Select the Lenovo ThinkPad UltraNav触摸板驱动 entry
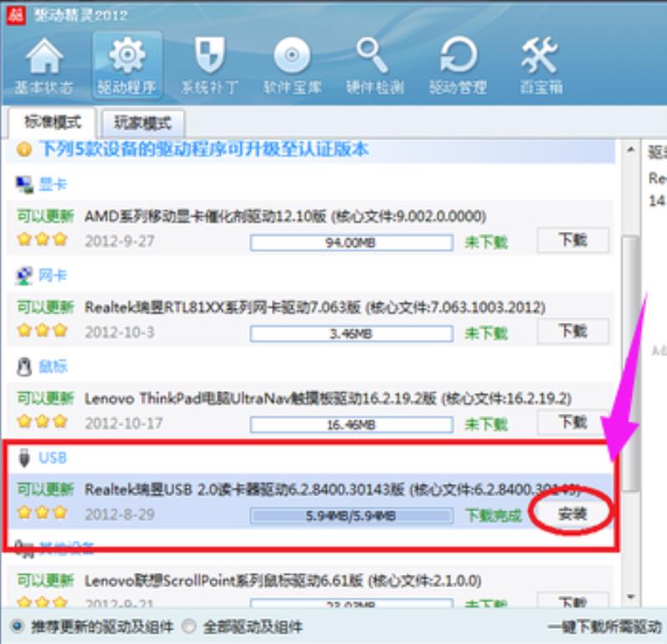 (x=309, y=410)
